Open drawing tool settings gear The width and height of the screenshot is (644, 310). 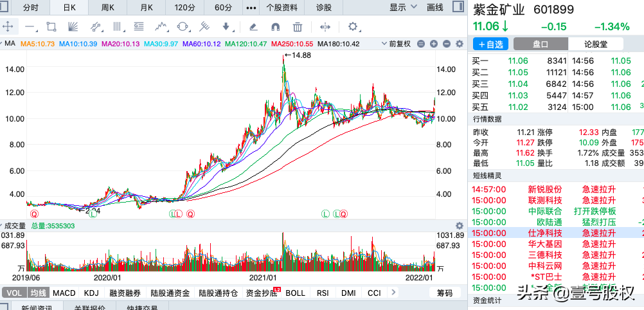[352, 27]
